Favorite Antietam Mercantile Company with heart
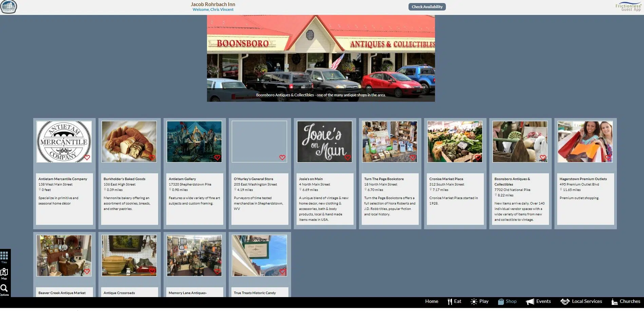Image resolution: width=644 pixels, height=311 pixels. point(87,158)
